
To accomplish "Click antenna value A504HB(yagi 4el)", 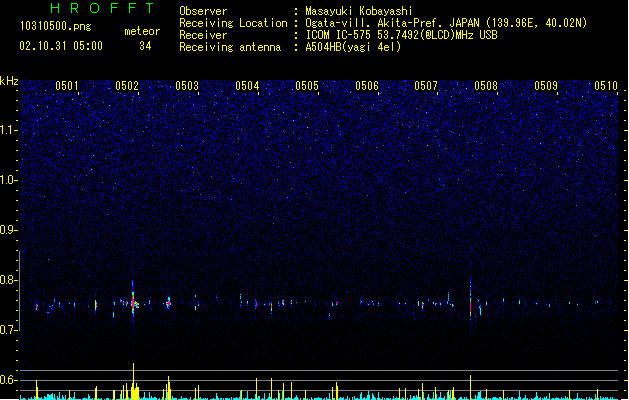I will 353,47.
